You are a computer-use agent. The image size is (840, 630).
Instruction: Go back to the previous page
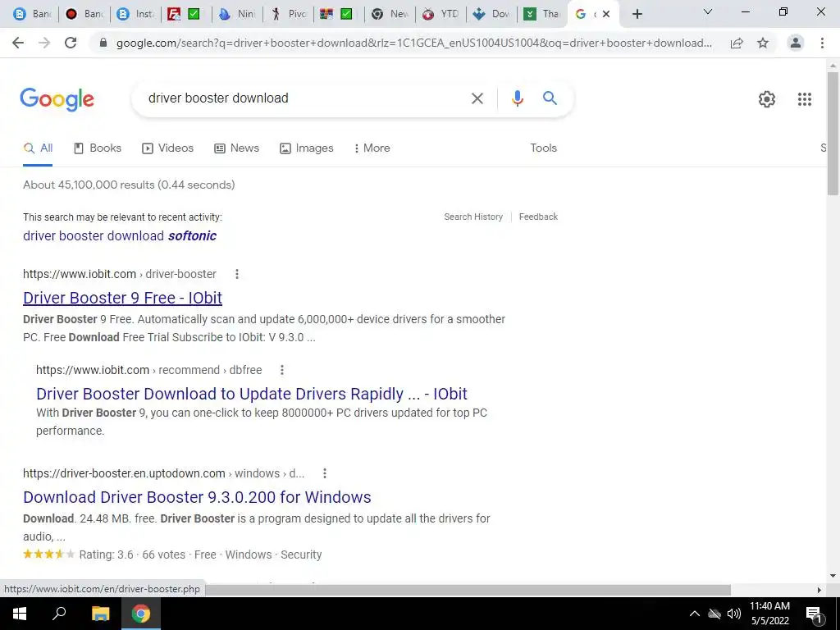coord(18,43)
